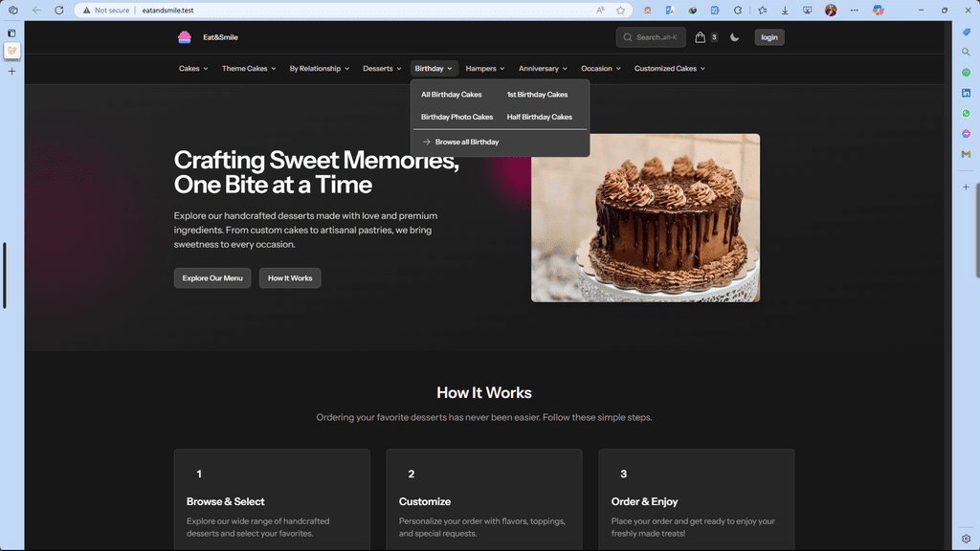Select All Birthday Cakes menu item
Screen dimensions: 980x551
coord(452,95)
